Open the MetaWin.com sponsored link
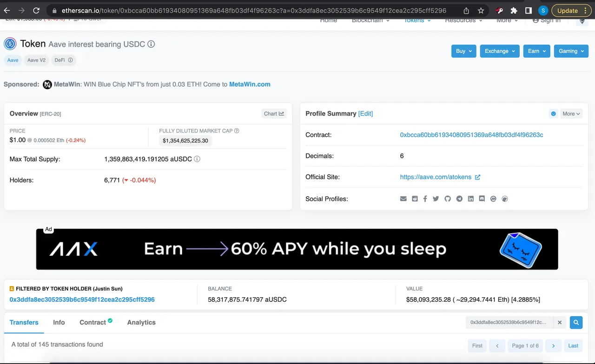This screenshot has height=364, width=595. pos(250,84)
